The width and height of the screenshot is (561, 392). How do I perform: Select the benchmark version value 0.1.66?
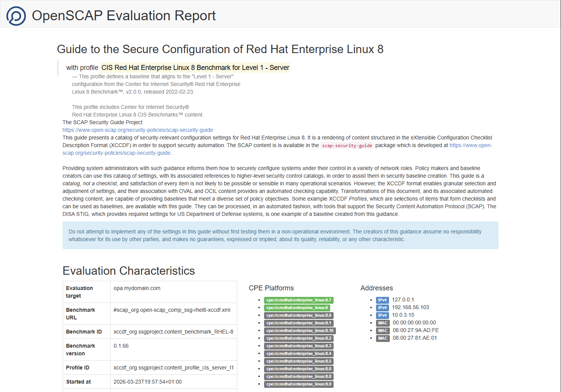point(121,346)
